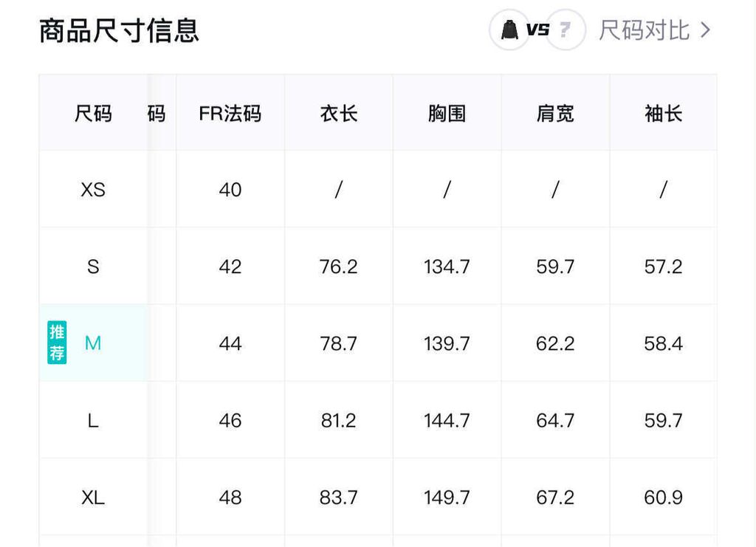756x547 pixels.
Task: Click the green 推荐 recommended badge
Action: 57,343
